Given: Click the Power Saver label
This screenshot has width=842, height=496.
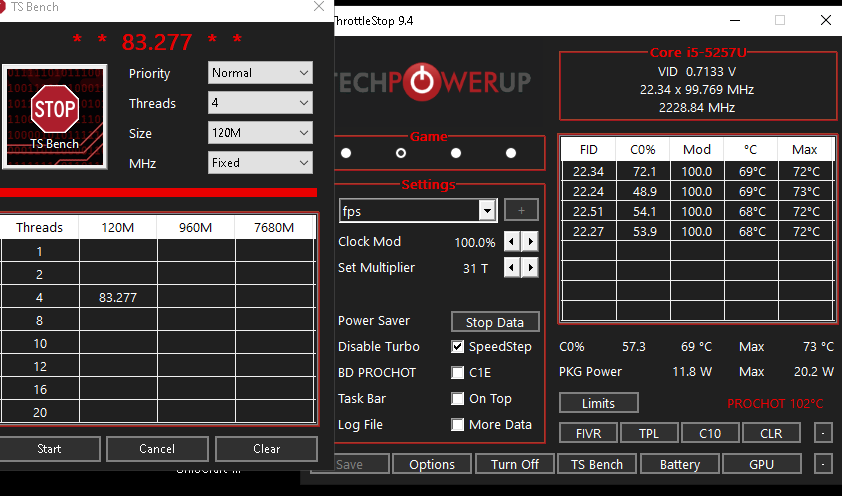Looking at the screenshot, I should click(374, 320).
